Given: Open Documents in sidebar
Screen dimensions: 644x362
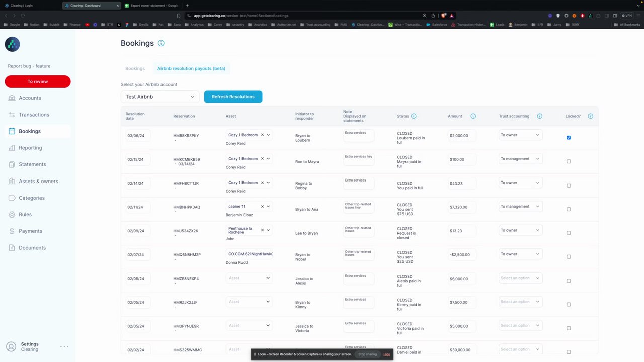Looking at the screenshot, I should pos(32,248).
